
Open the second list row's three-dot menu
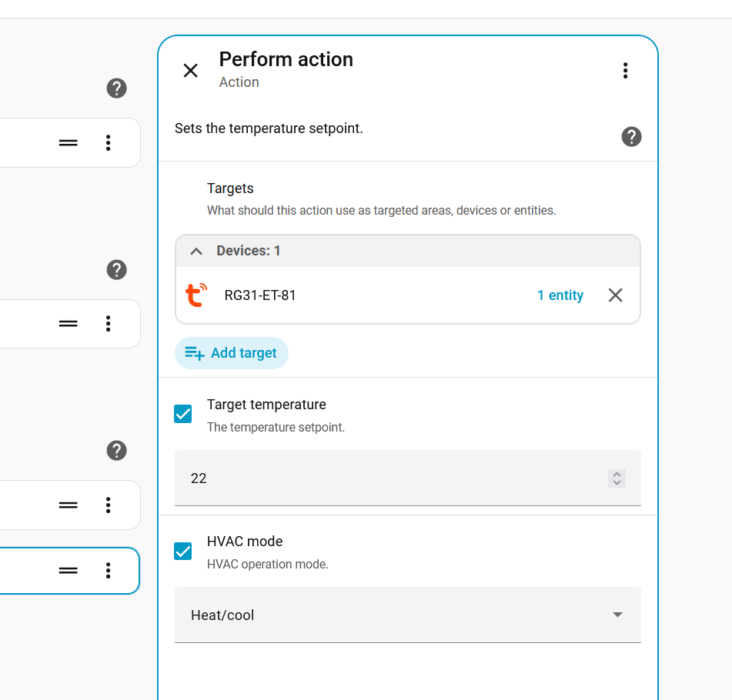pos(109,324)
